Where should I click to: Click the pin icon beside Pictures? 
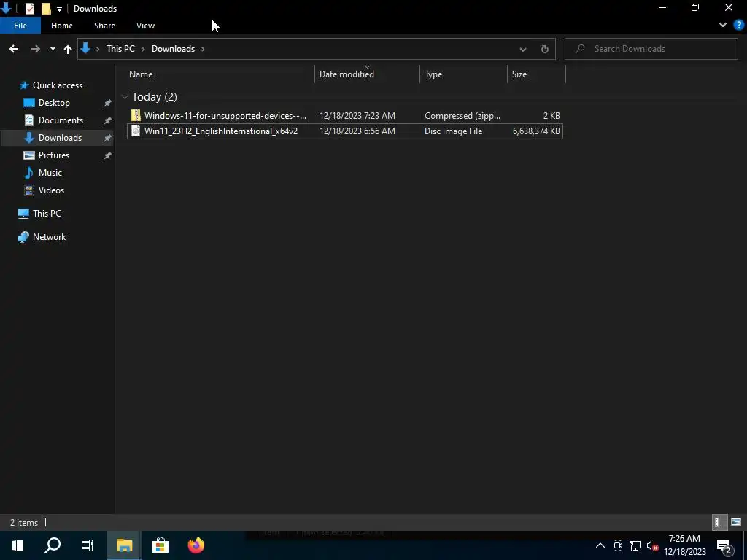(108, 155)
